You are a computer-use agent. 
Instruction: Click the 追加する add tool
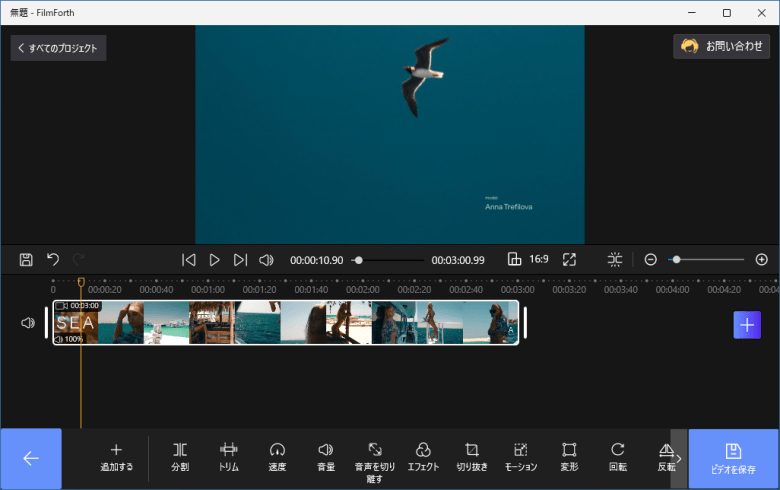116,457
